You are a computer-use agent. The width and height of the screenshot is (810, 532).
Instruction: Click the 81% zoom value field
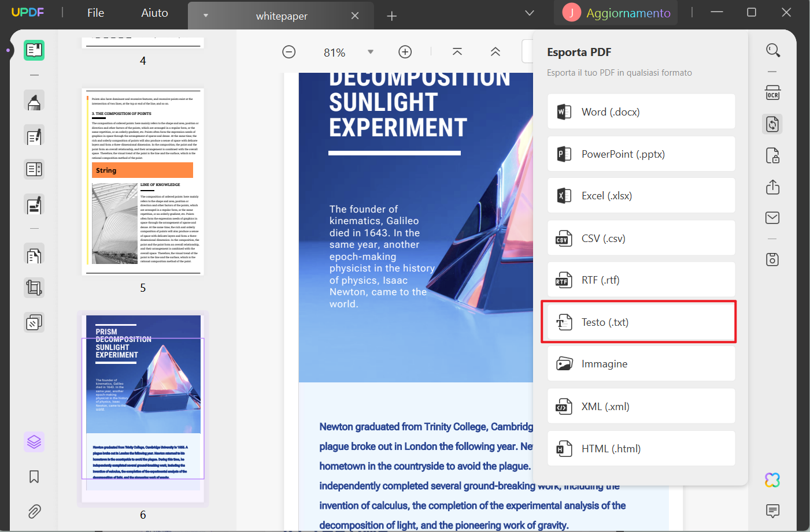[x=335, y=53]
